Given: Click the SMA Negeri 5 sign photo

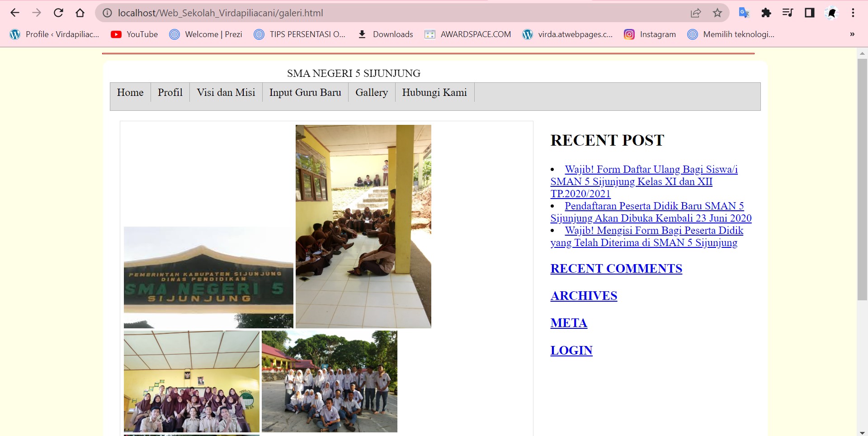Looking at the screenshot, I should click(x=208, y=277).
